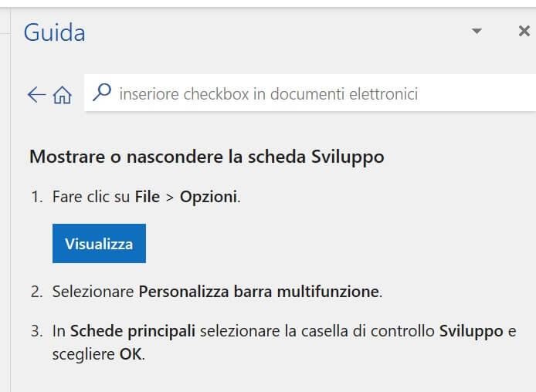Click bold text Personalizza barra multifunzione
536x392 pixels.
[x=260, y=292]
